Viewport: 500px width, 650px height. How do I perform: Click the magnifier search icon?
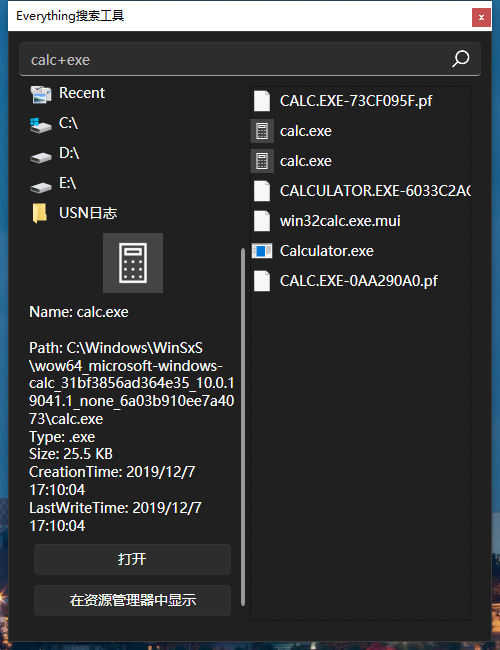460,59
